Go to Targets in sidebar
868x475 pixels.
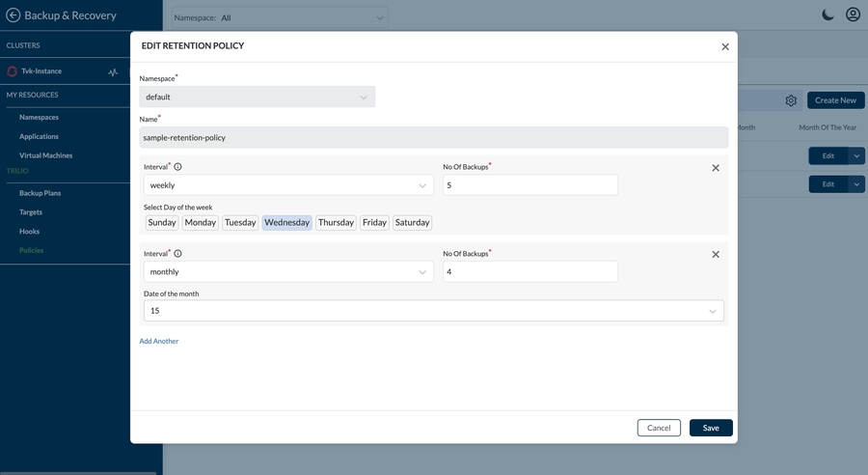click(31, 212)
